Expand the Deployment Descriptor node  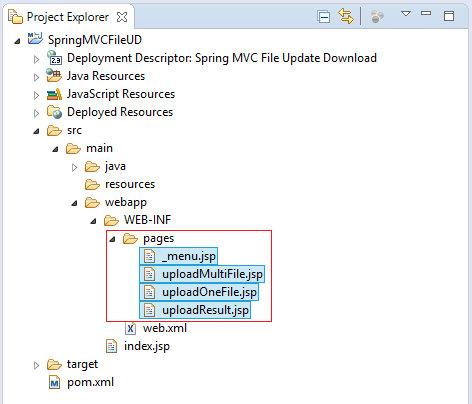pyautogui.click(x=36, y=59)
